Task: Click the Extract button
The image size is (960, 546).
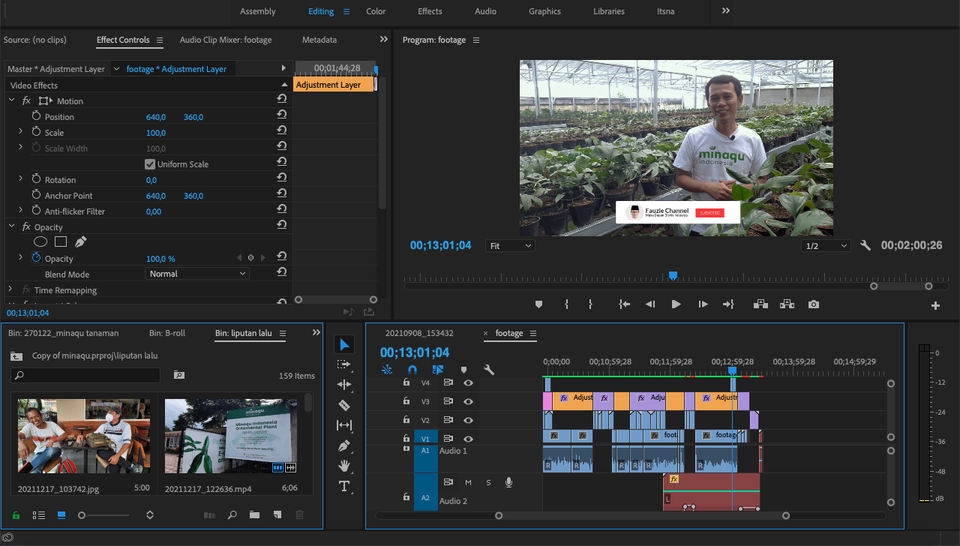Action: [787, 304]
